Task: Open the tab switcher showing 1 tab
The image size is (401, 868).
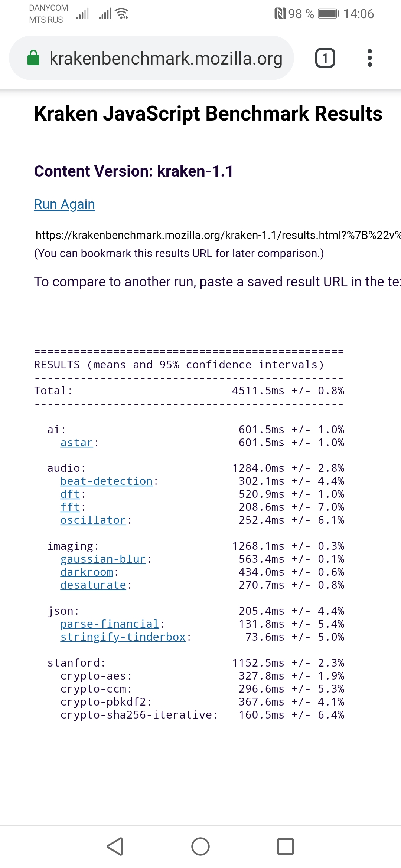Action: tap(325, 58)
